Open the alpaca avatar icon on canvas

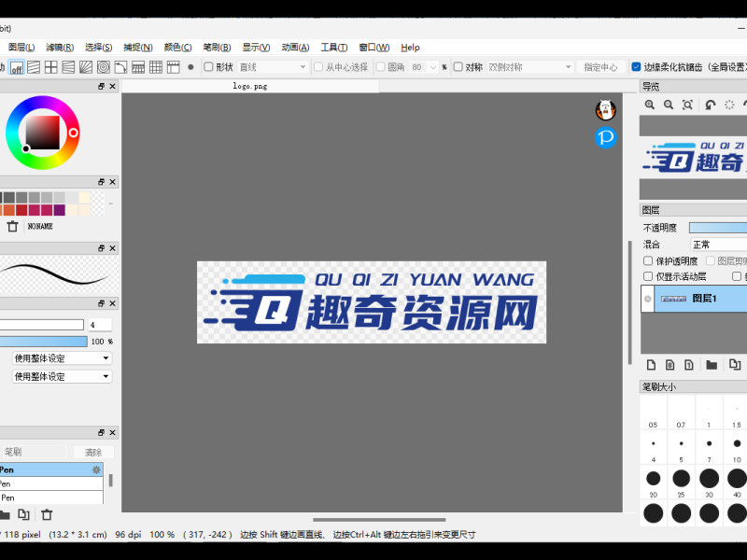pos(605,110)
